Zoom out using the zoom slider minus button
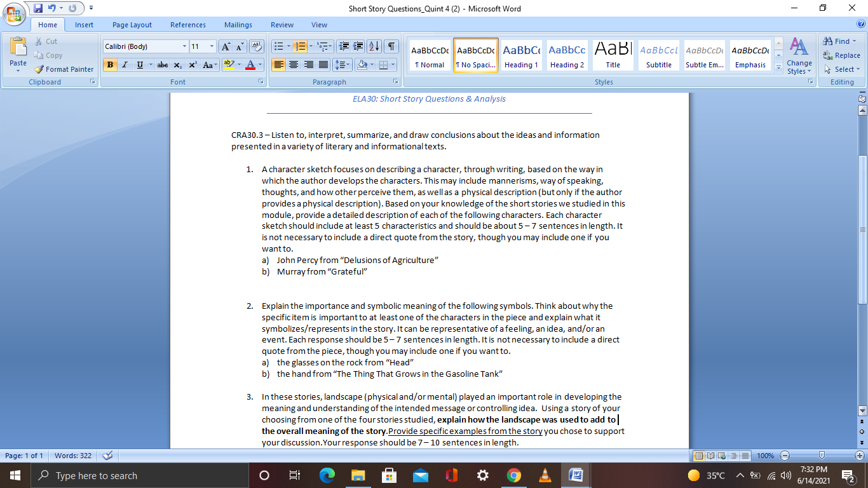Screen dimensions: 868x488 (784, 456)
